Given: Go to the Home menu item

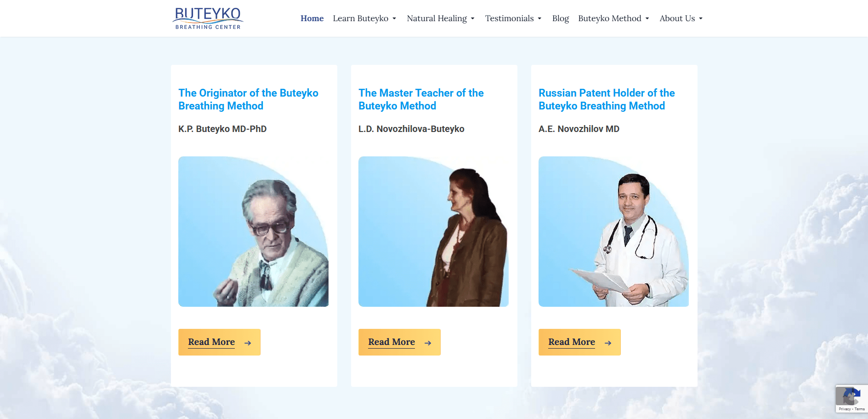Looking at the screenshot, I should point(312,18).
